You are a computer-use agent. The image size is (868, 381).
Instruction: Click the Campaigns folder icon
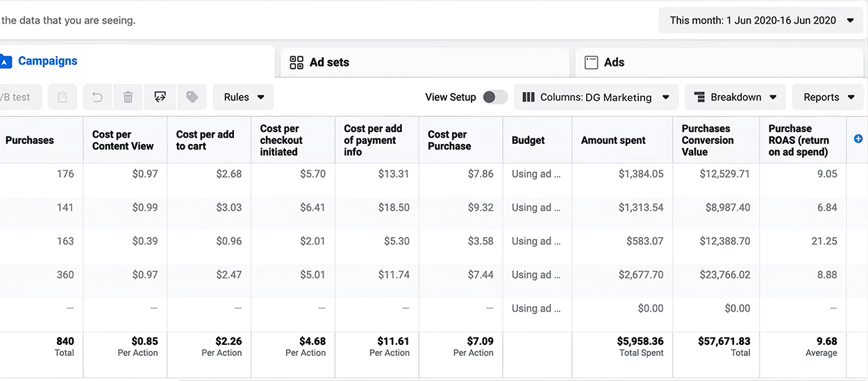pos(6,62)
